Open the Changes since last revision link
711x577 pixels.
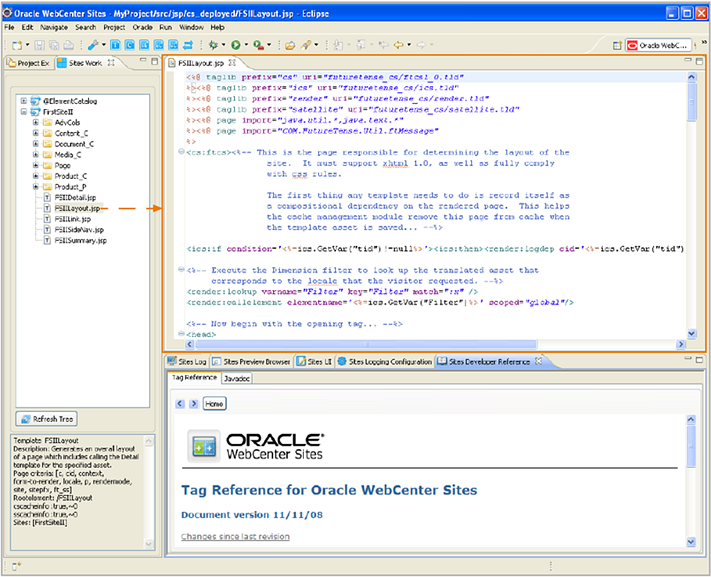pyautogui.click(x=235, y=537)
